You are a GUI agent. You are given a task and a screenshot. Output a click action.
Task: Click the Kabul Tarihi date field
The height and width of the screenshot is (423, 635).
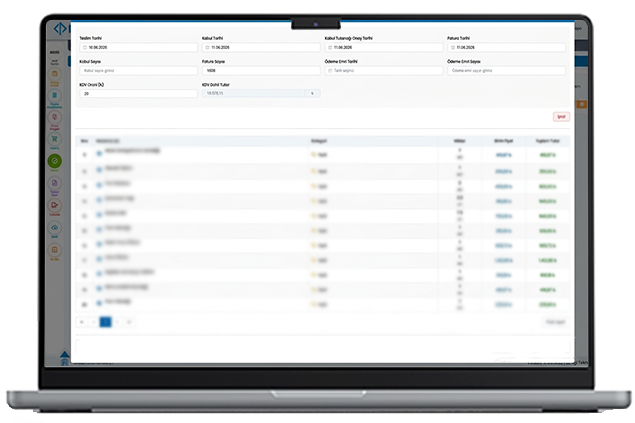(261, 47)
